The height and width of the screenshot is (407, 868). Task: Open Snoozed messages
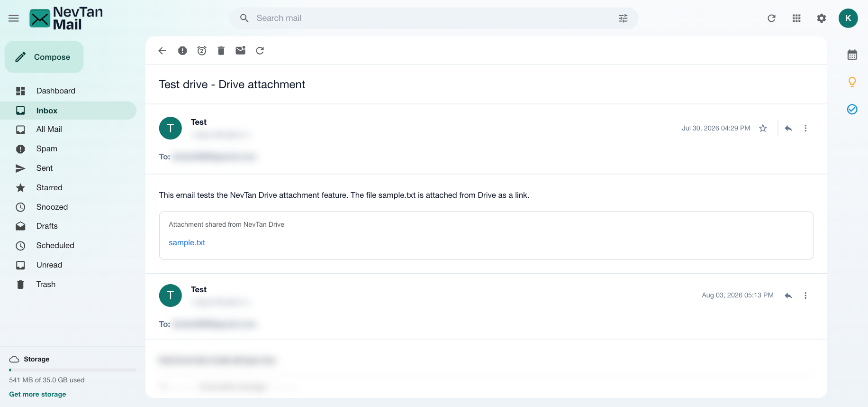click(x=68, y=207)
